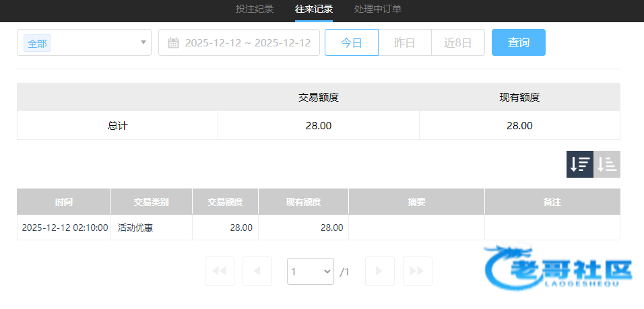This screenshot has height=309, width=644.
Task: Click the 时间 column header
Action: click(x=64, y=202)
